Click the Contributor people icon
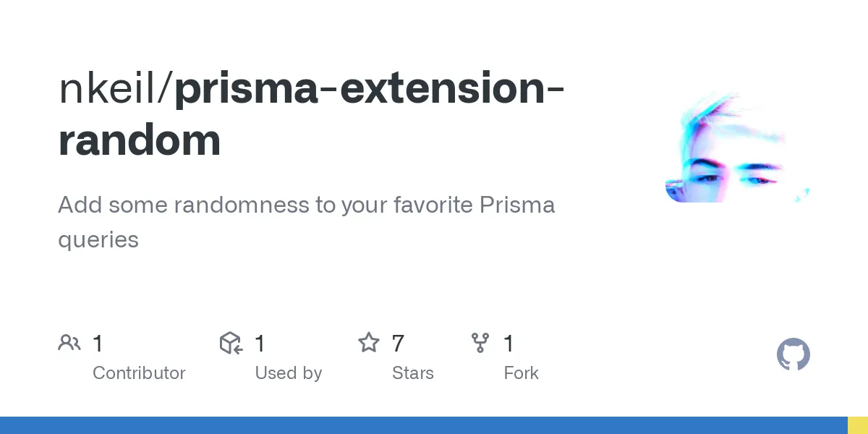 [69, 343]
